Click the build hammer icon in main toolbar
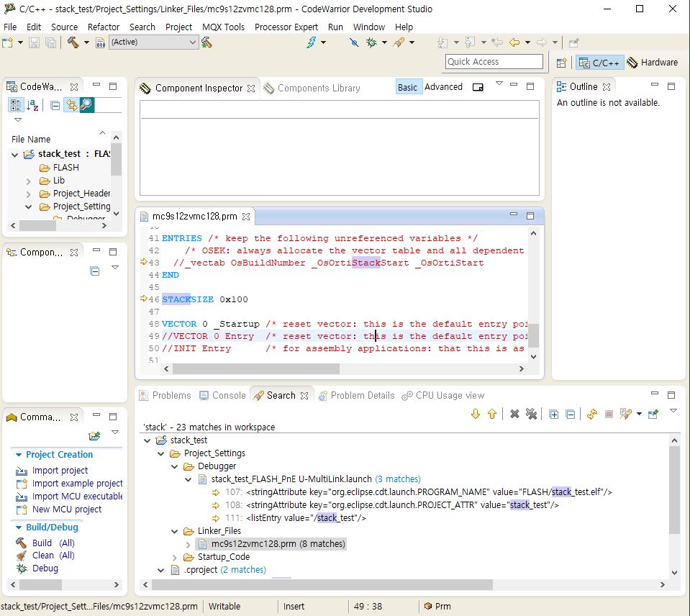690x616 pixels. pos(73,42)
